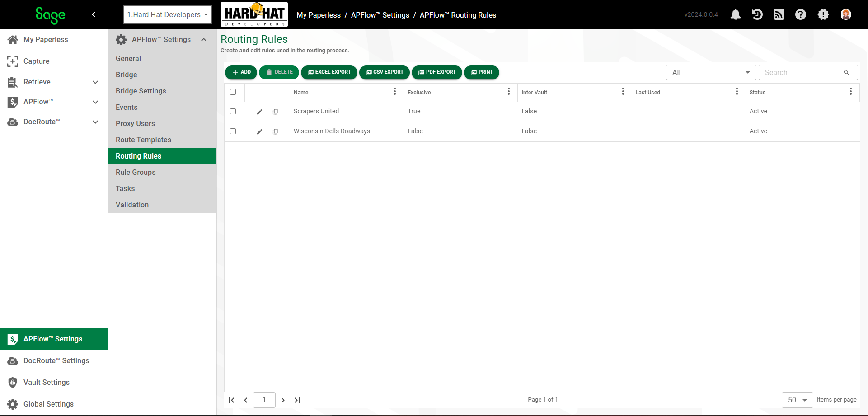Open Validation
The image size is (868, 416).
point(162,205)
